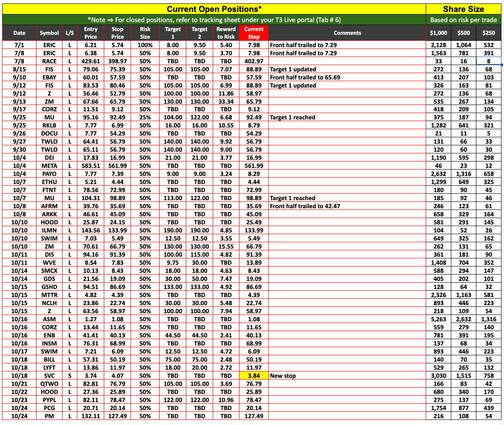The image size is (504, 425).
Task: Click the 100% risk size cell
Action: point(145,45)
